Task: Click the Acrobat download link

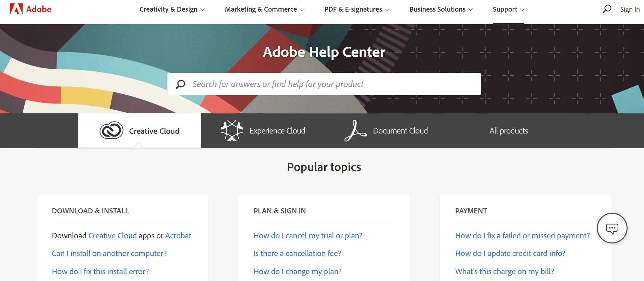Action: (x=178, y=236)
